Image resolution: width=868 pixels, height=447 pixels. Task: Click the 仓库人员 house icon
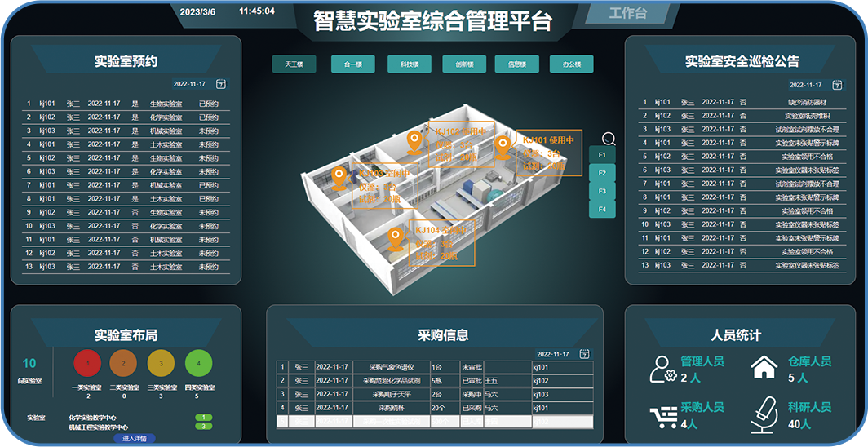(x=764, y=369)
